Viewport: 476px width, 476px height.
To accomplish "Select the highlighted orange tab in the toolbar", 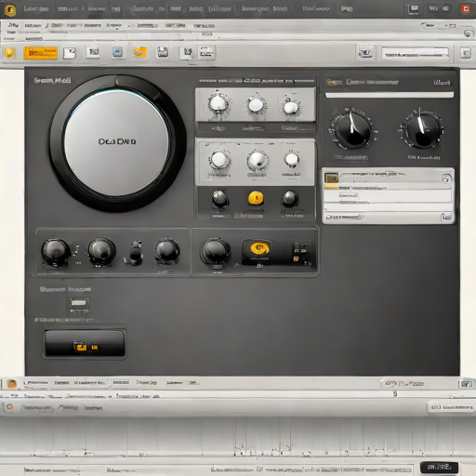I will [41, 53].
